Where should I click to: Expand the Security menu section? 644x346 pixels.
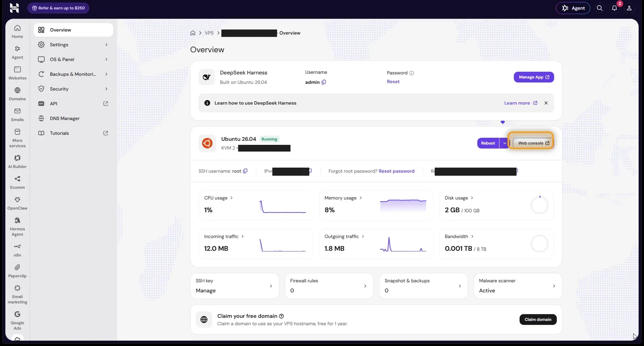pyautogui.click(x=73, y=89)
